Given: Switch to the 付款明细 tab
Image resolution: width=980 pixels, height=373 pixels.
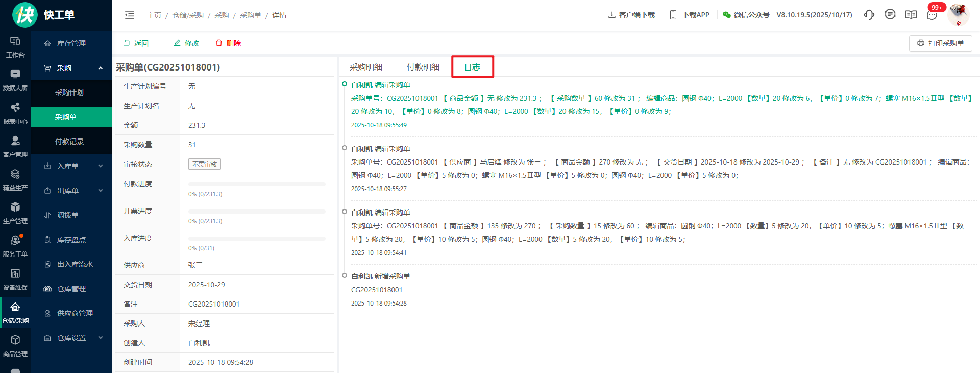Looking at the screenshot, I should click(x=423, y=67).
